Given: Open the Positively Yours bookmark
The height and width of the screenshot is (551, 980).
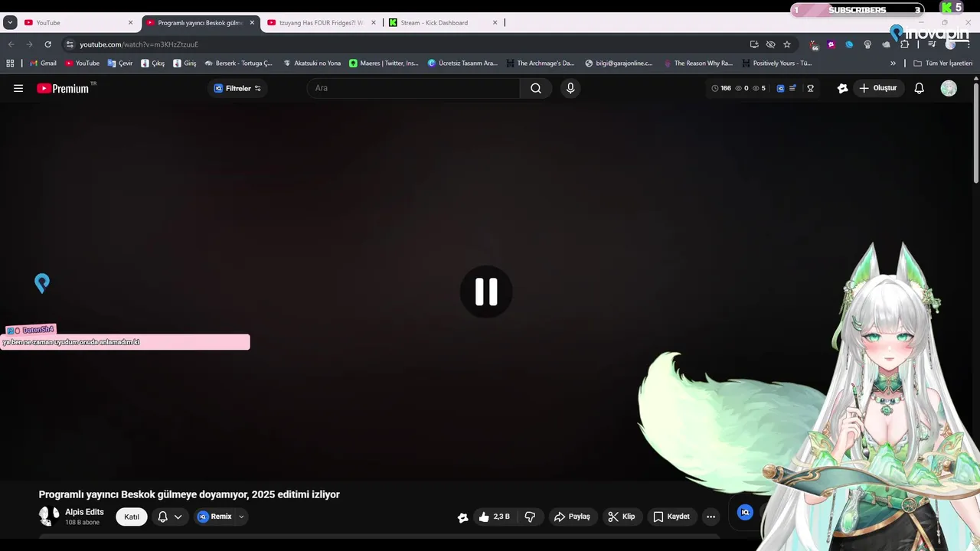Looking at the screenshot, I should (777, 64).
